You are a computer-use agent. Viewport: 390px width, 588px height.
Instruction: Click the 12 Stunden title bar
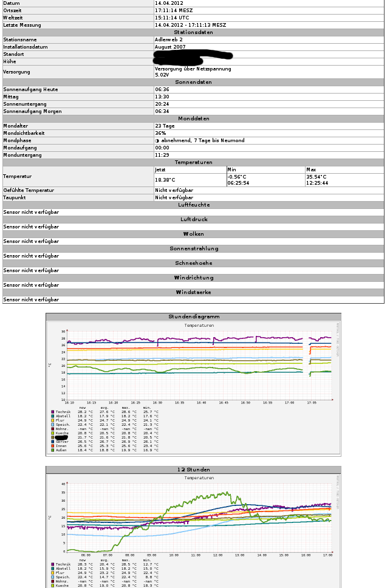pos(194,470)
